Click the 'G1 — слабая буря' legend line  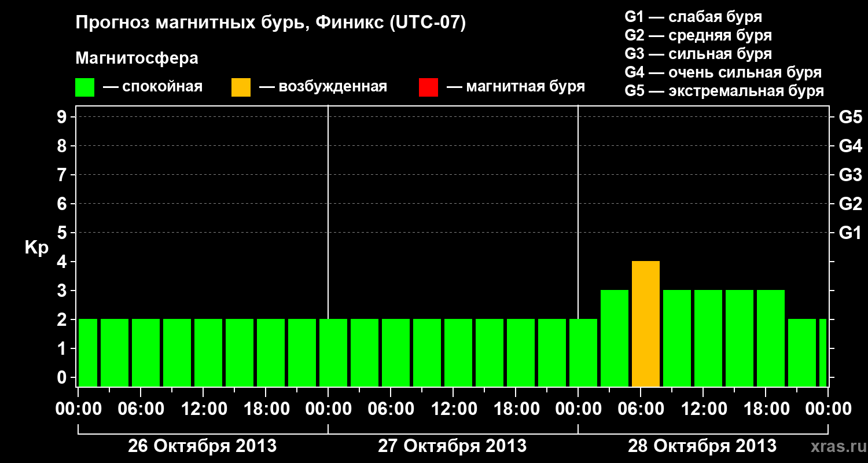tap(693, 17)
